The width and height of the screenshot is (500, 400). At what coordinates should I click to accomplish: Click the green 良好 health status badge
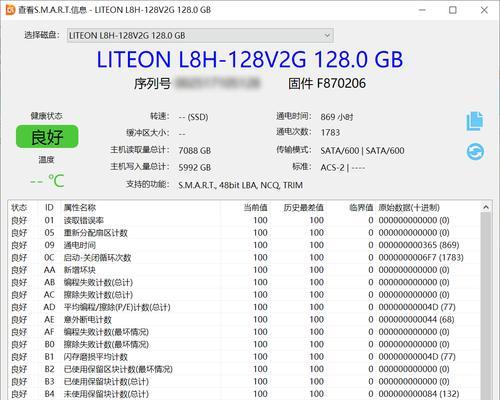coord(47,137)
